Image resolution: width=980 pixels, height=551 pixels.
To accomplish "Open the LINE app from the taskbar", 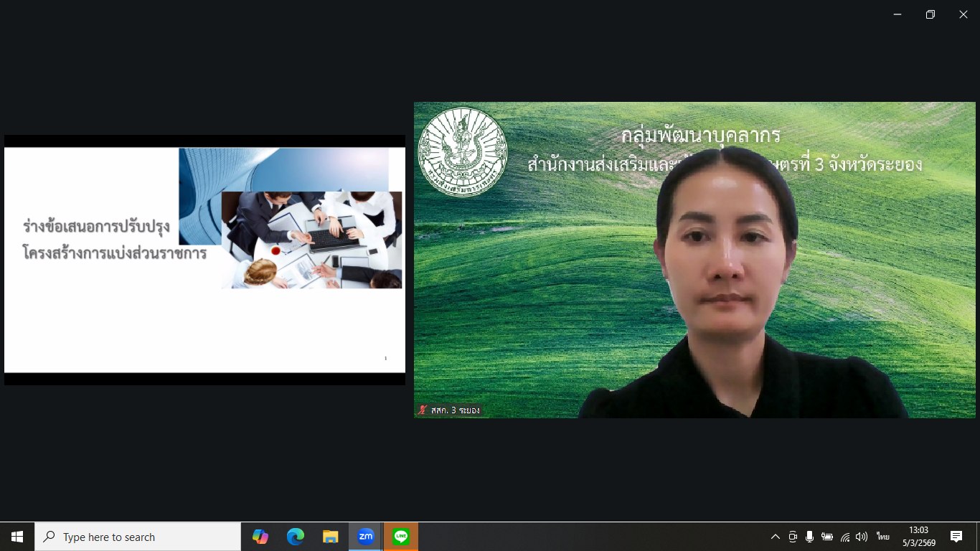I will (x=400, y=537).
